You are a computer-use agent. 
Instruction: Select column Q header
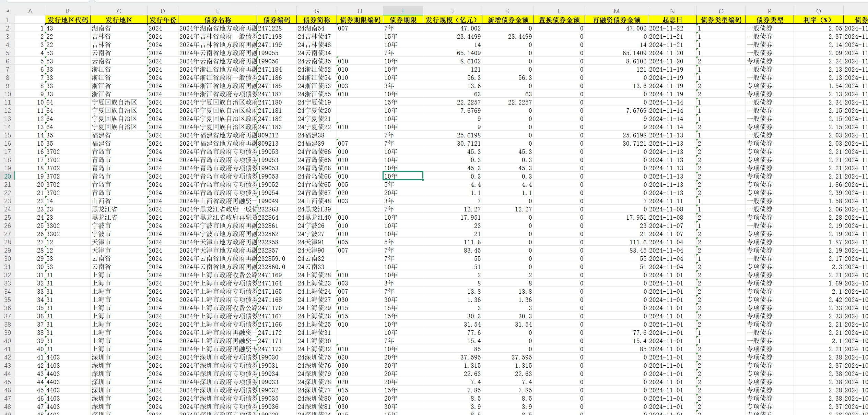click(818, 11)
